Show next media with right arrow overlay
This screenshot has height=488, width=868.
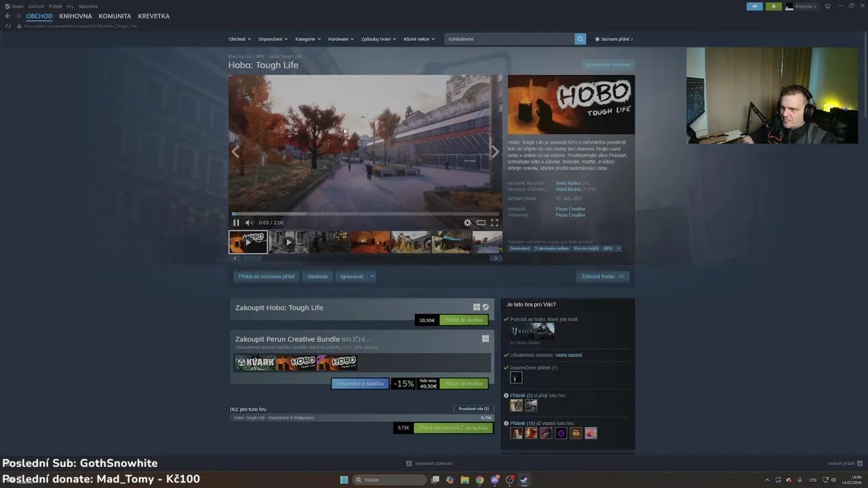click(x=495, y=152)
